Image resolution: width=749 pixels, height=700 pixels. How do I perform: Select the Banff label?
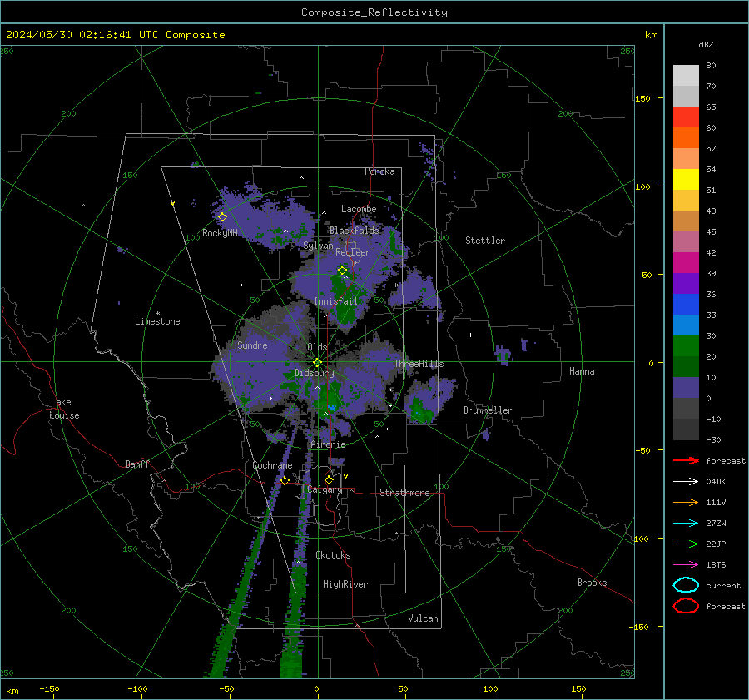(137, 464)
